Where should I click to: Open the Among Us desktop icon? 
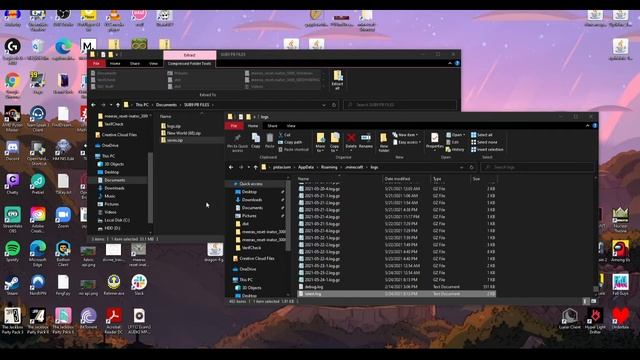(620, 251)
